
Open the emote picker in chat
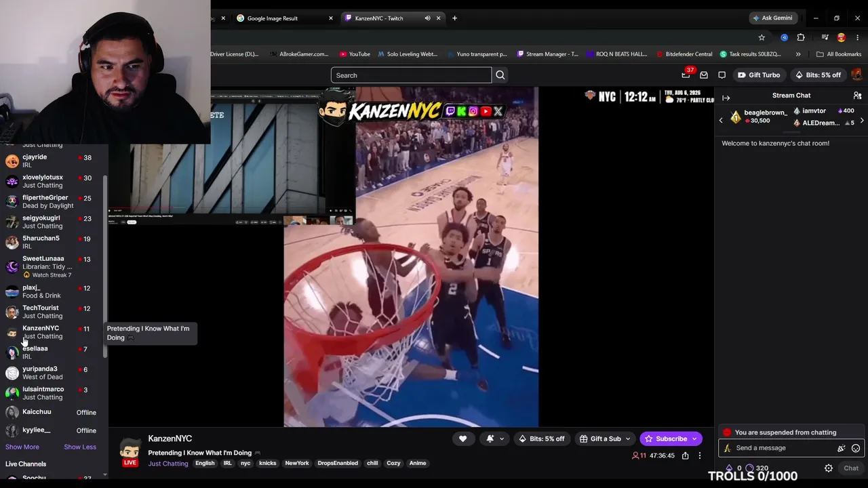856,448
